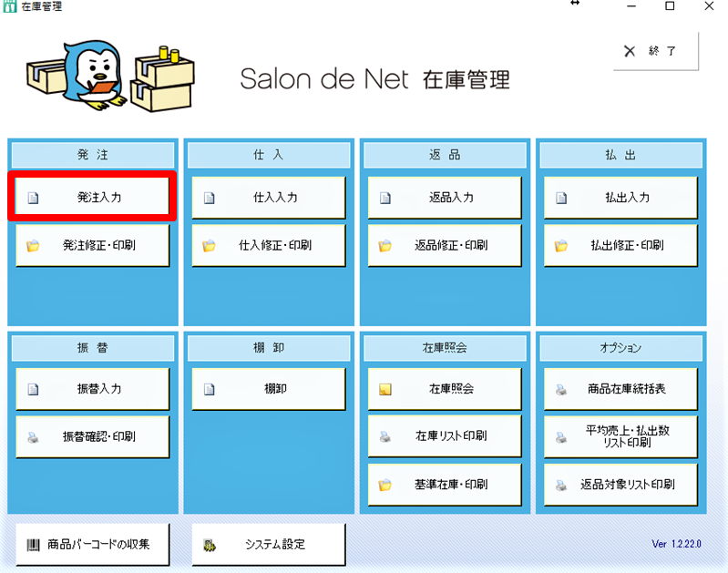
Task: Click the document icon beside 仕入入力
Action: 209,198
